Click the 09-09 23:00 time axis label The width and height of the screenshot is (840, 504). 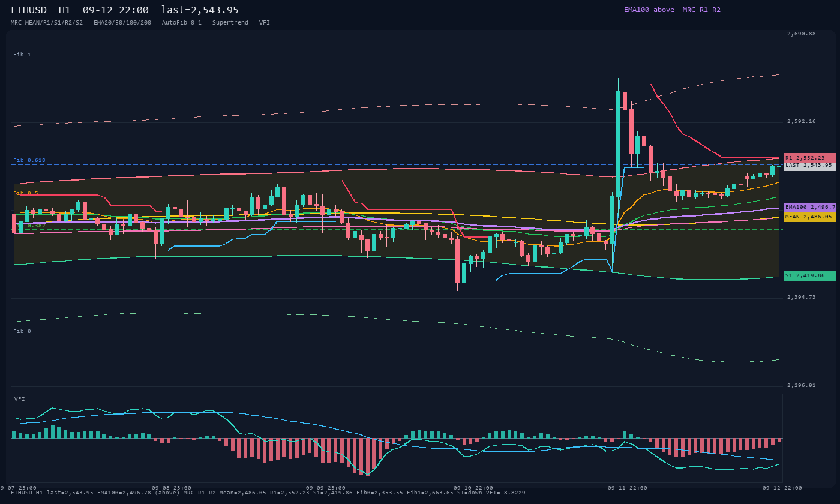pyautogui.click(x=326, y=488)
